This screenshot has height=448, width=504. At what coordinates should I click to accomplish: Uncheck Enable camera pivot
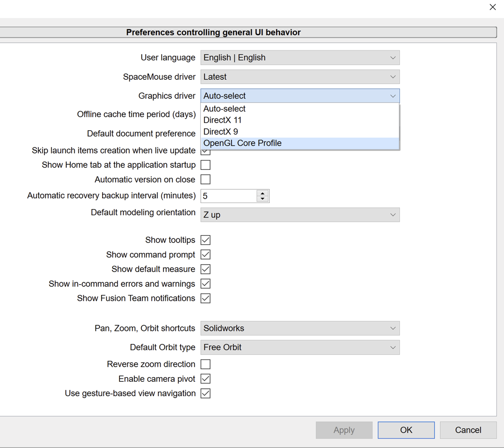tap(205, 379)
